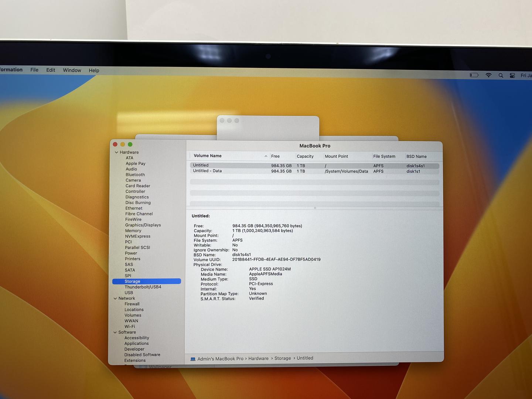Open Control Center icon

coord(512,75)
